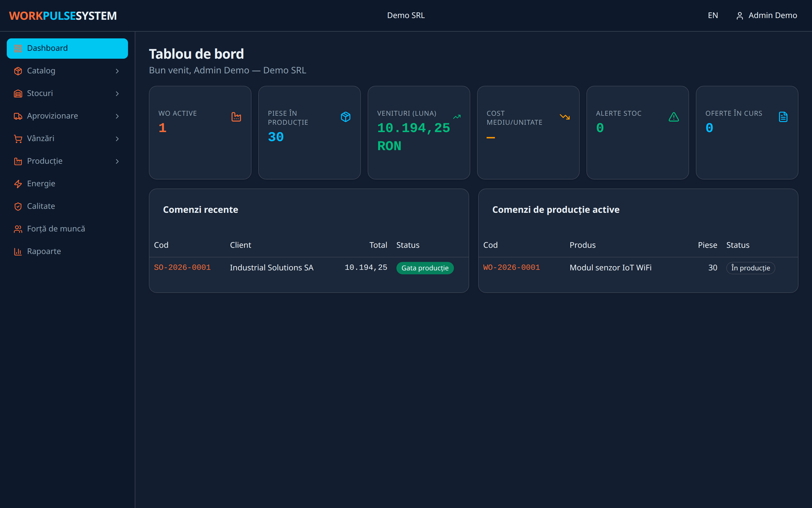Screen dimensions: 812x508
Task: Click the Piese value 30 in production table
Action: click(713, 268)
